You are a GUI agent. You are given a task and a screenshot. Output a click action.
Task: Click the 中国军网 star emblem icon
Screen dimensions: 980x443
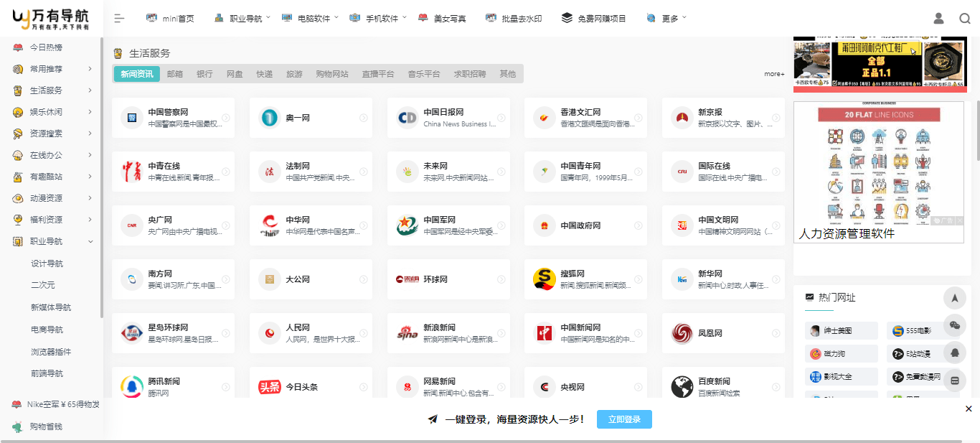point(407,225)
